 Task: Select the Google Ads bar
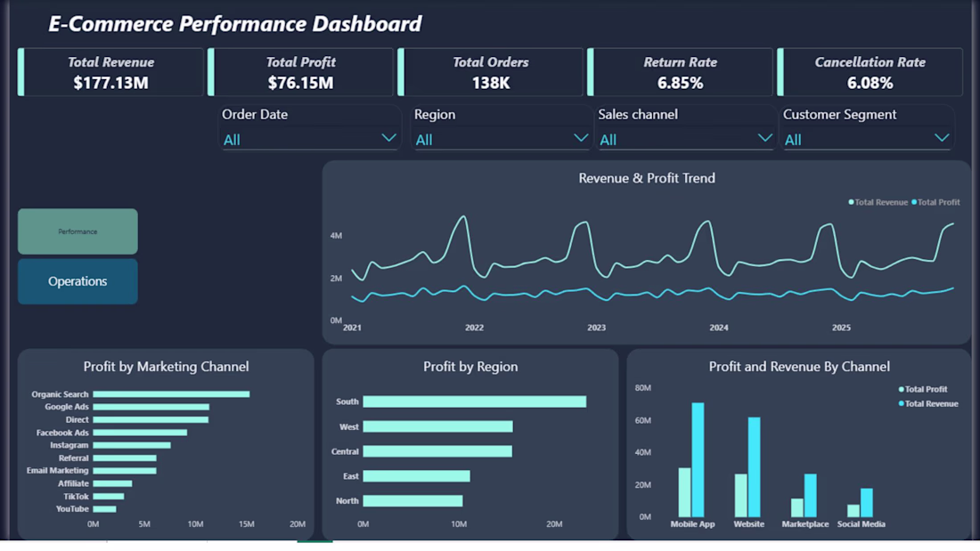tap(151, 408)
